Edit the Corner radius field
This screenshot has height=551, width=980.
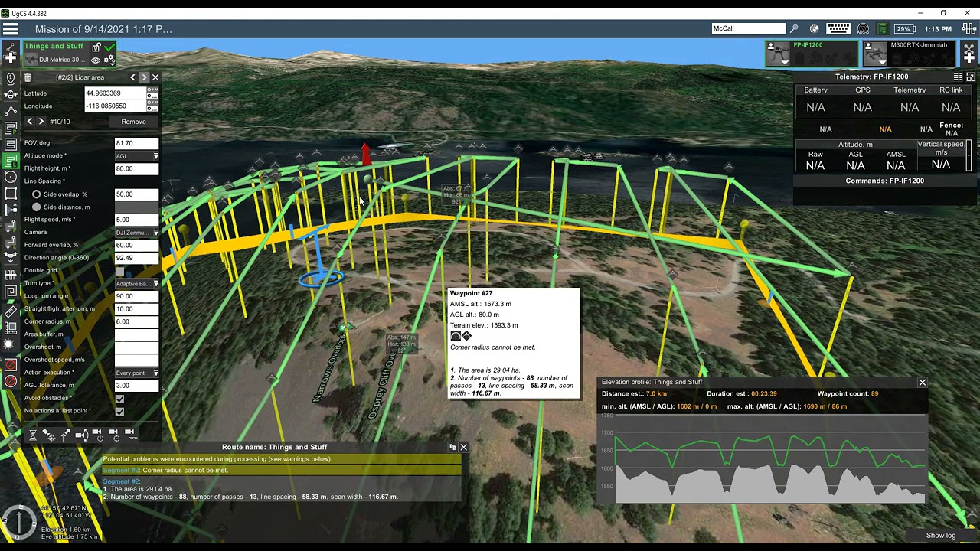[136, 321]
